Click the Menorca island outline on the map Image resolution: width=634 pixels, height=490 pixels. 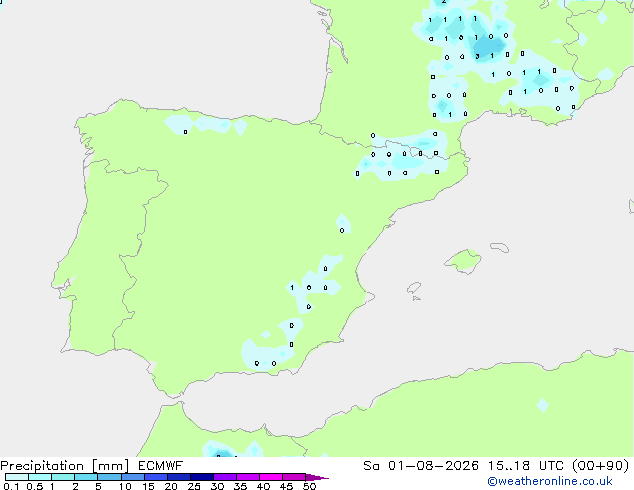pyautogui.click(x=500, y=247)
